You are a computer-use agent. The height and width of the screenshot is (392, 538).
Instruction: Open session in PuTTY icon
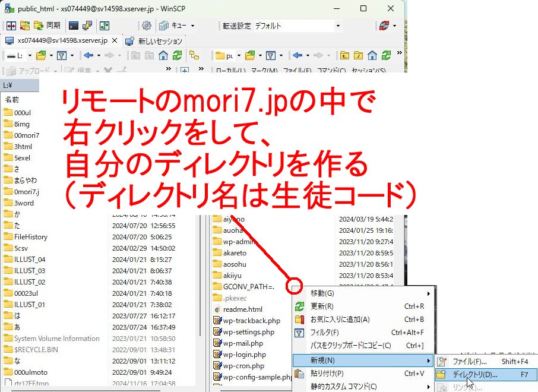[87, 26]
